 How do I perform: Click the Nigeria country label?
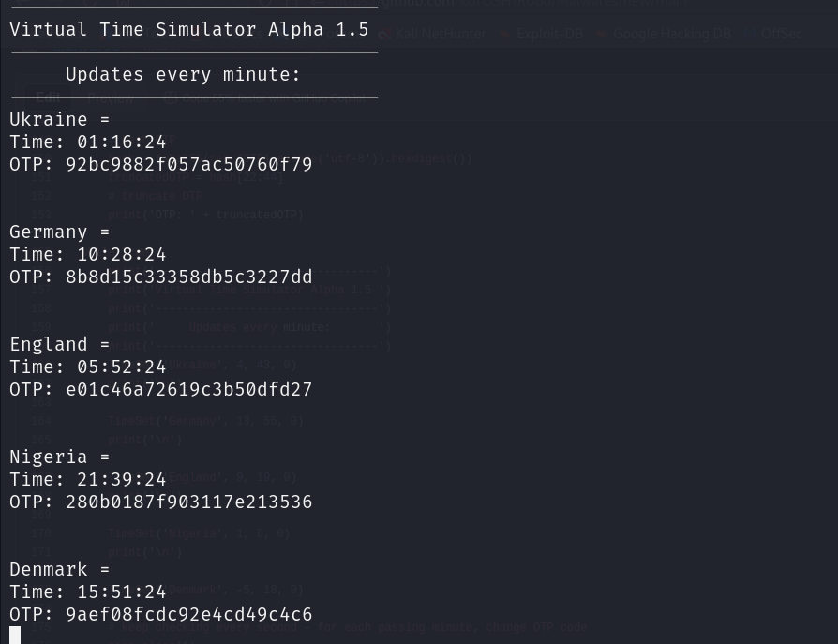[x=49, y=457]
